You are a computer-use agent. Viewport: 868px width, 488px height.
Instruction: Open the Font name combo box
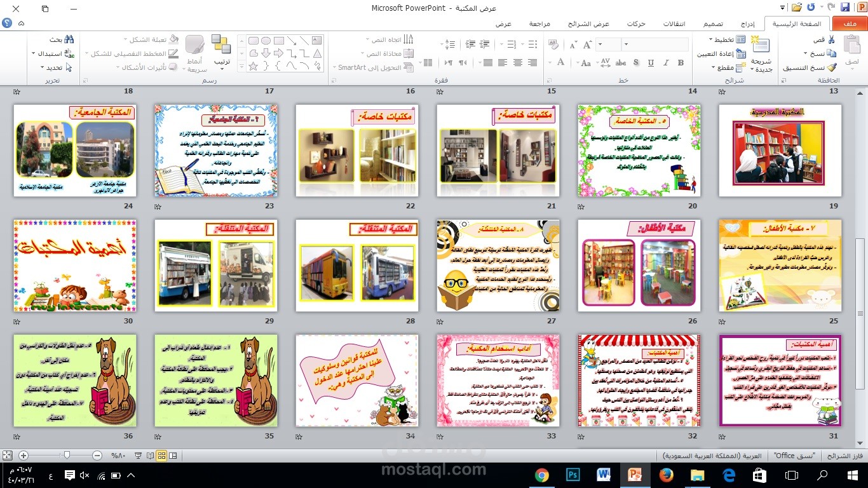[x=655, y=44]
